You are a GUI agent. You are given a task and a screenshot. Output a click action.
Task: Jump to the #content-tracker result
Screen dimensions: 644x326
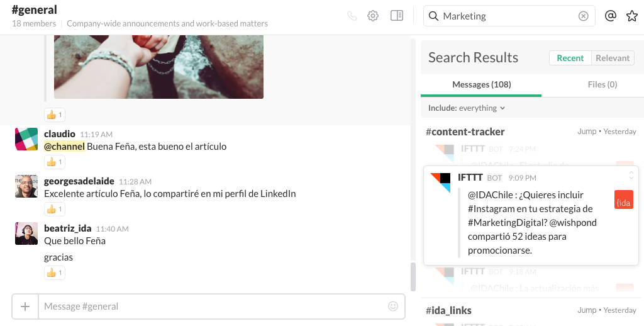(x=586, y=132)
